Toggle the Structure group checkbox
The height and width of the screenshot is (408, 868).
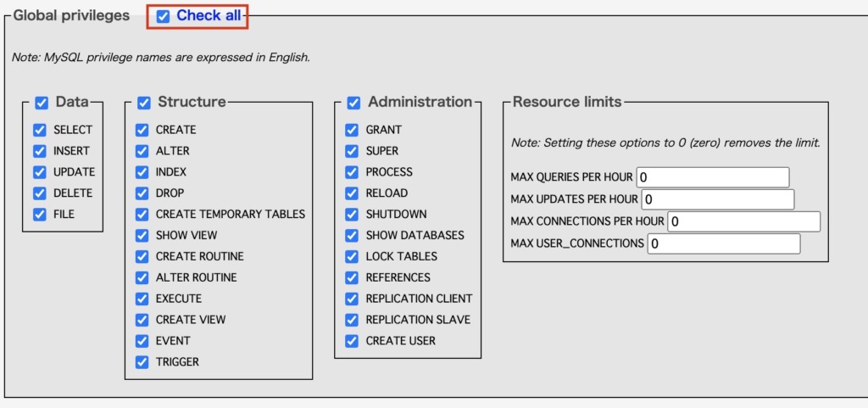click(x=144, y=103)
